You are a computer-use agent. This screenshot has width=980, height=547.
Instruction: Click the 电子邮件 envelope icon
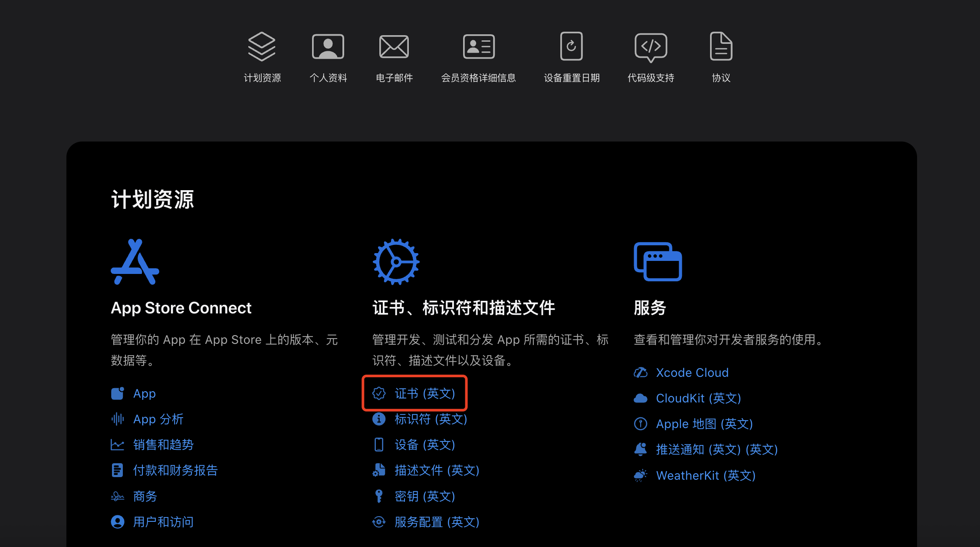[394, 46]
